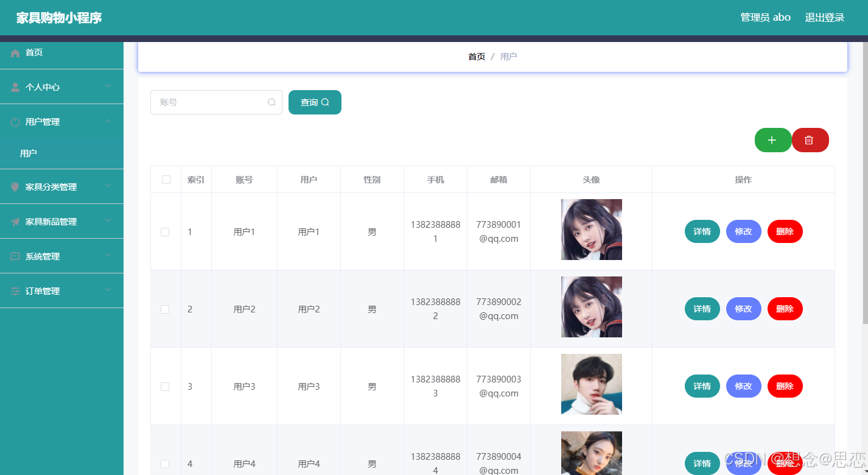This screenshot has height=475, width=868.
Task: Click 家具购物小程序 title
Action: 59,18
